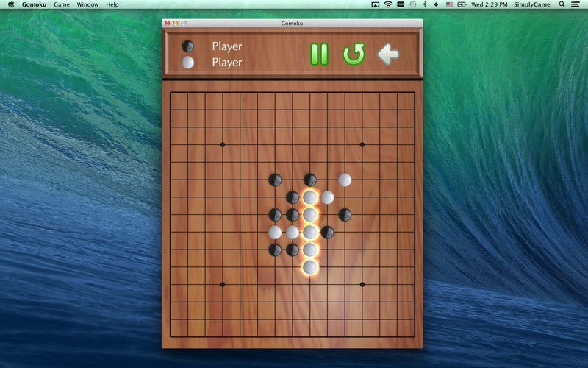The width and height of the screenshot is (588, 368).
Task: Open the Notification Center icon
Action: point(578,4)
